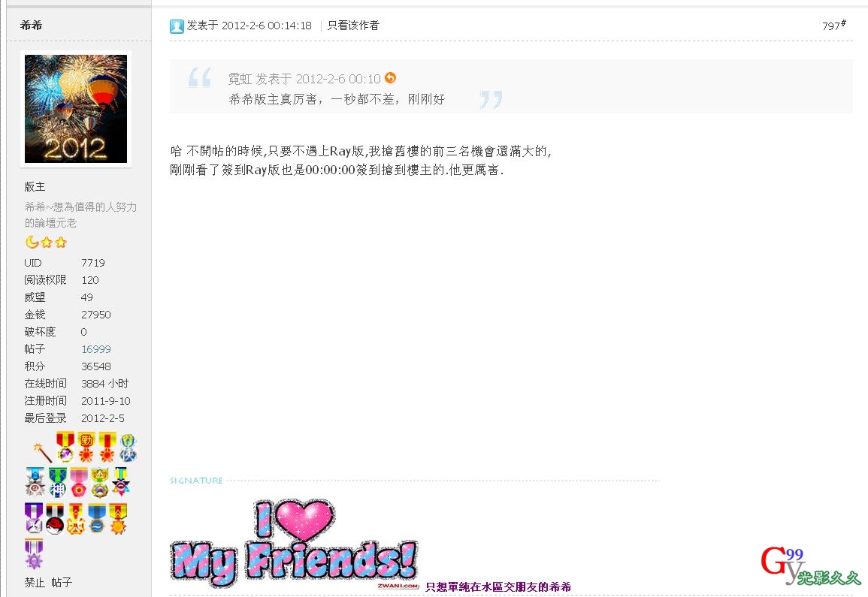The height and width of the screenshot is (597, 868).
Task: Open the post count 16999 link
Action: point(95,349)
